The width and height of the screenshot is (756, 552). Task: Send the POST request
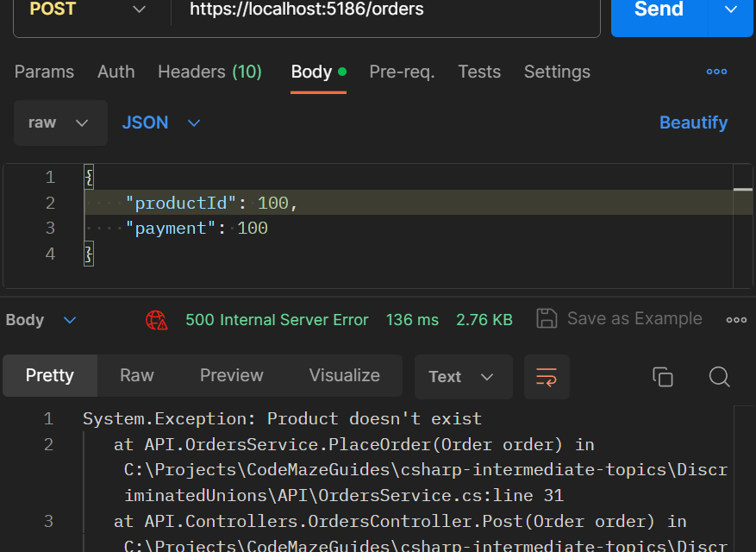tap(659, 10)
